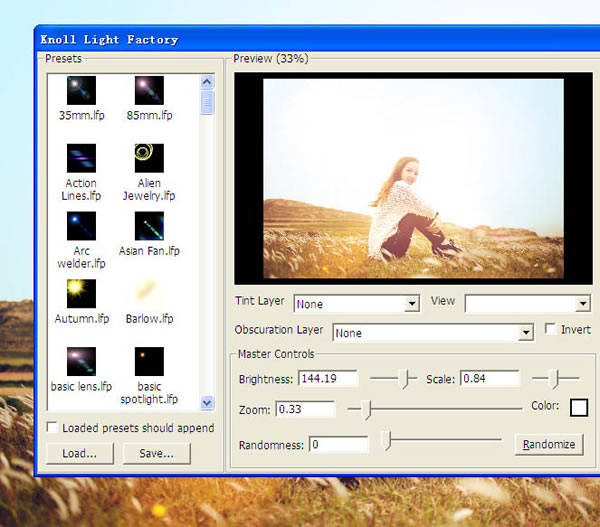Enable Loaded presets should append checkbox

52,428
